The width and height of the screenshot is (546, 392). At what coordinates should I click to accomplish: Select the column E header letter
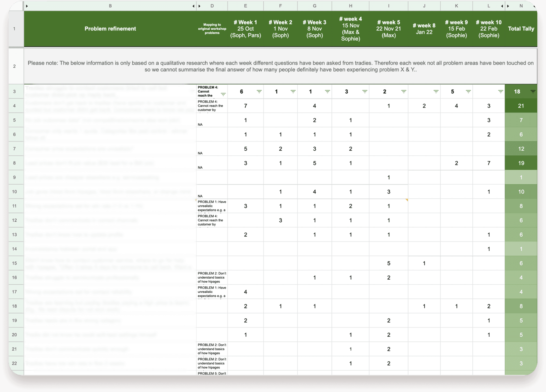[x=245, y=6]
